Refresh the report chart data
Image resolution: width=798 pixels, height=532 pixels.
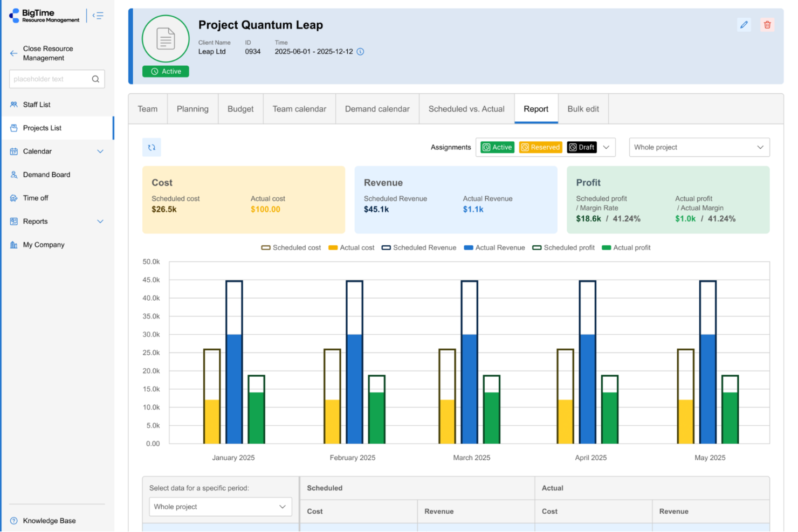click(152, 147)
